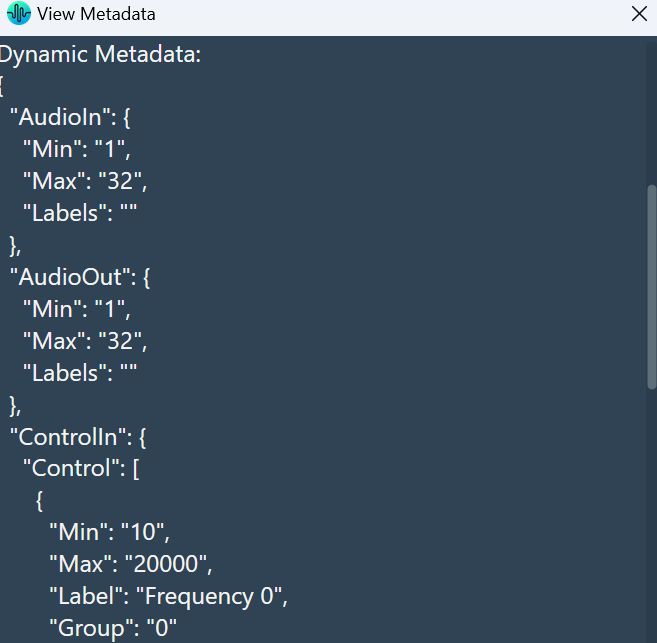Click the "Control" array opening line
The width and height of the screenshot is (657, 643).
[81, 468]
